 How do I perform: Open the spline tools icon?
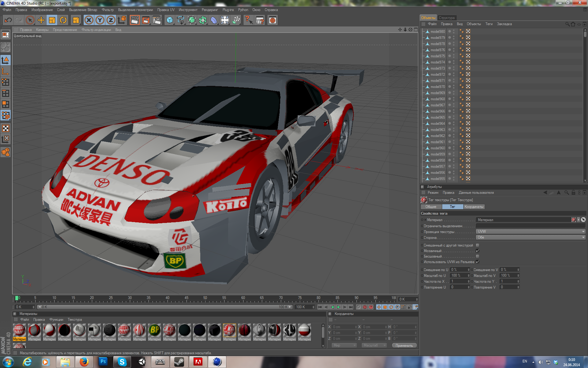[x=181, y=20]
